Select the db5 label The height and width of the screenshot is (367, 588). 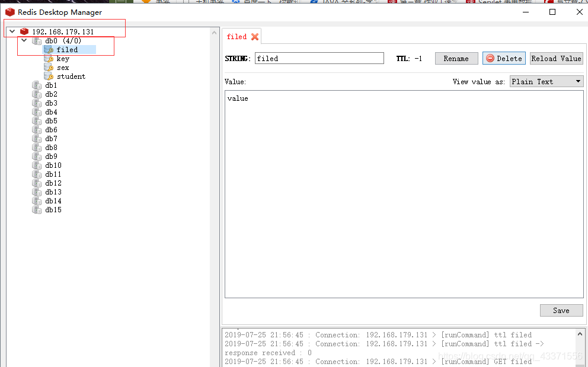(51, 121)
